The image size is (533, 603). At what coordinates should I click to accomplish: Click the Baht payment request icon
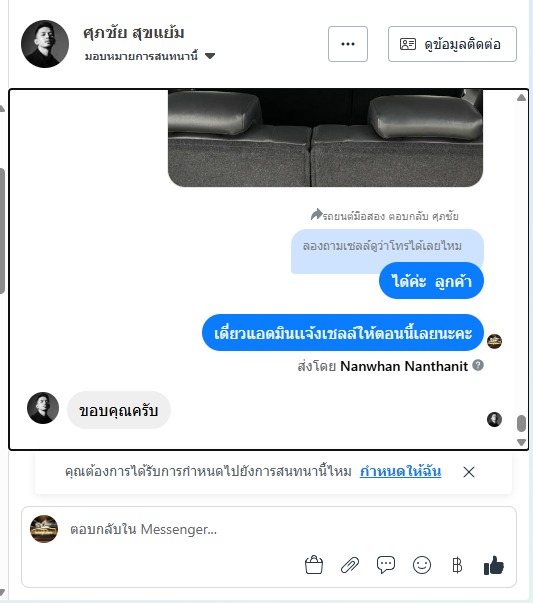click(x=457, y=565)
